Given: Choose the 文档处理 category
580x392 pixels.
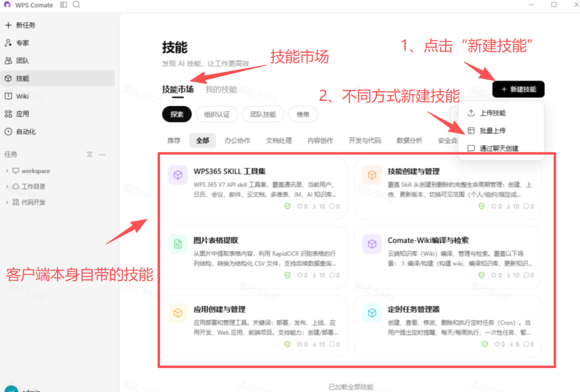Looking at the screenshot, I should point(279,141).
